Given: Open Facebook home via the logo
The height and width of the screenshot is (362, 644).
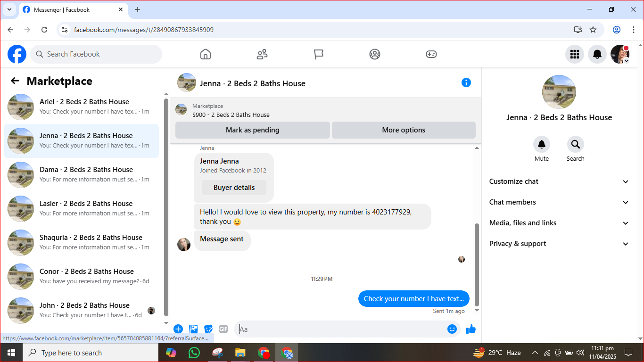Looking at the screenshot, I should [17, 54].
